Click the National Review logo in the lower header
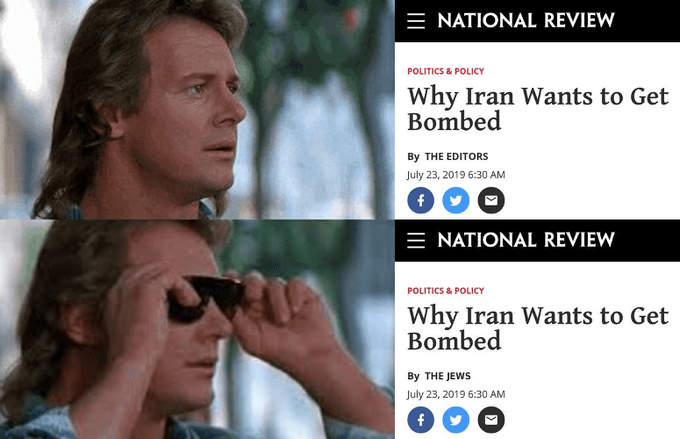Screen dimensions: 680x439 [x=526, y=240]
